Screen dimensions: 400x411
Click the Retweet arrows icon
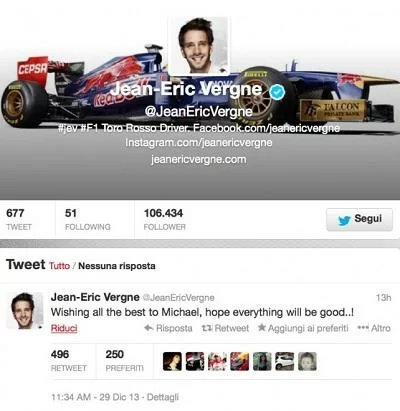point(207,328)
